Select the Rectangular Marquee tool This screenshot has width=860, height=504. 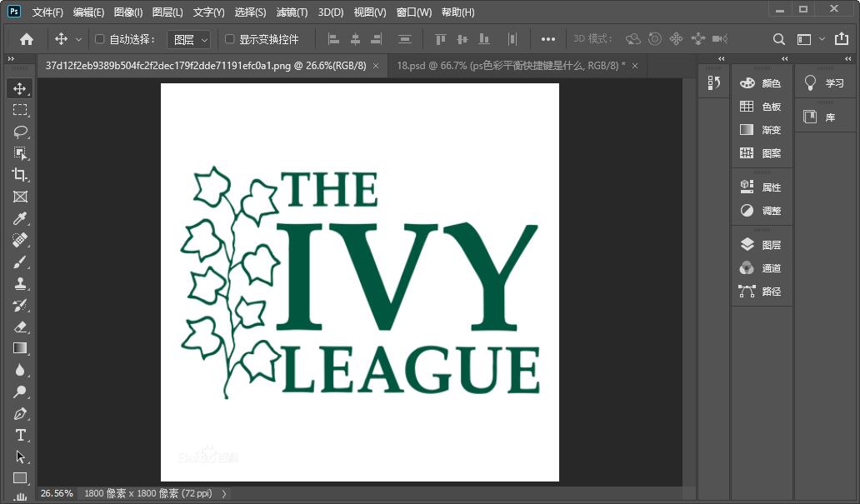(20, 110)
